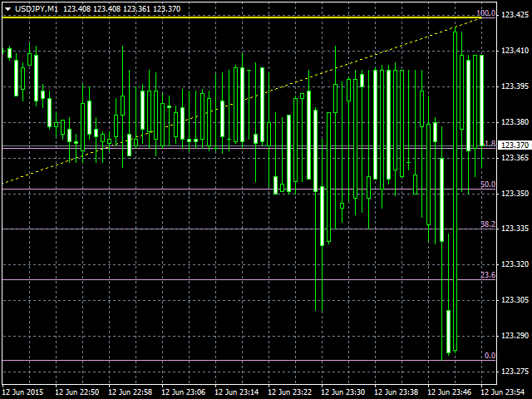Click the 12 Jun 22:50 time label
The image size is (532, 399).
(x=76, y=392)
